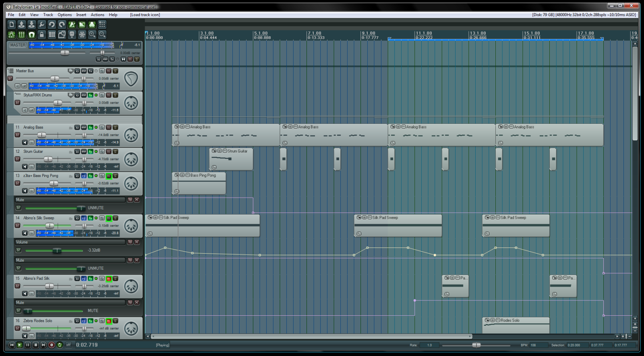The height and width of the screenshot is (356, 644).
Task: Click the playback Rate slider handle
Action: pos(476,345)
